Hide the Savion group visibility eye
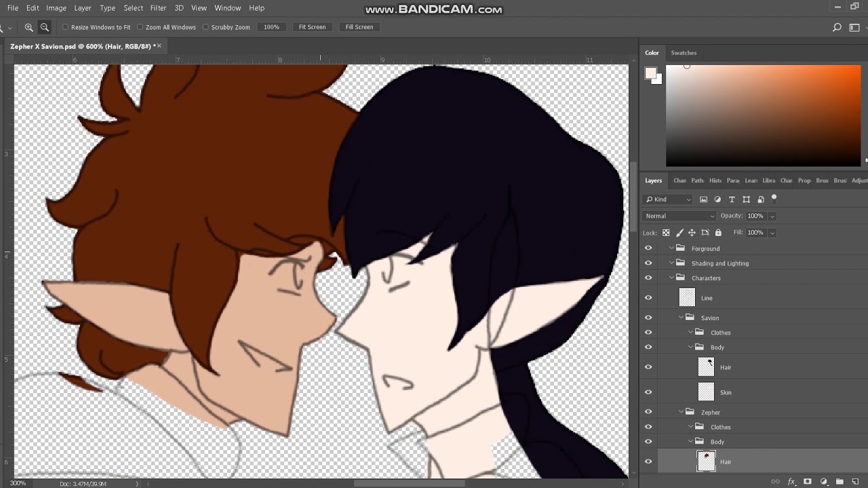Image resolution: width=868 pixels, height=488 pixels. (x=648, y=317)
